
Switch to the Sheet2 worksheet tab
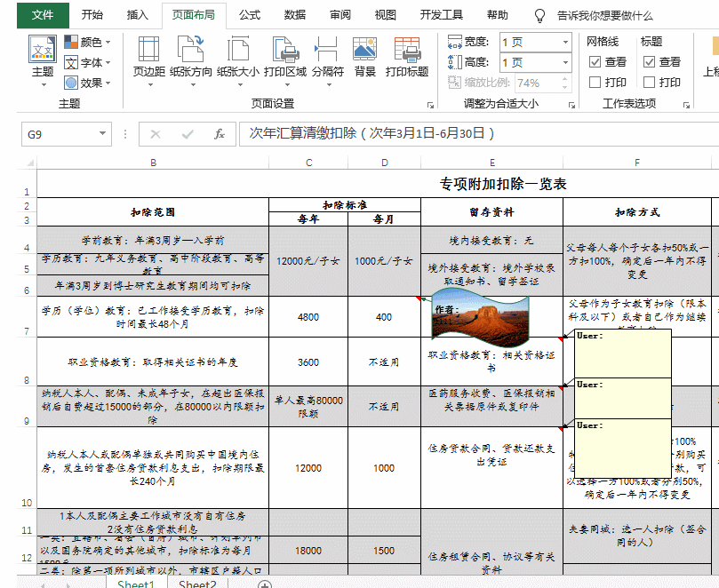click(197, 584)
